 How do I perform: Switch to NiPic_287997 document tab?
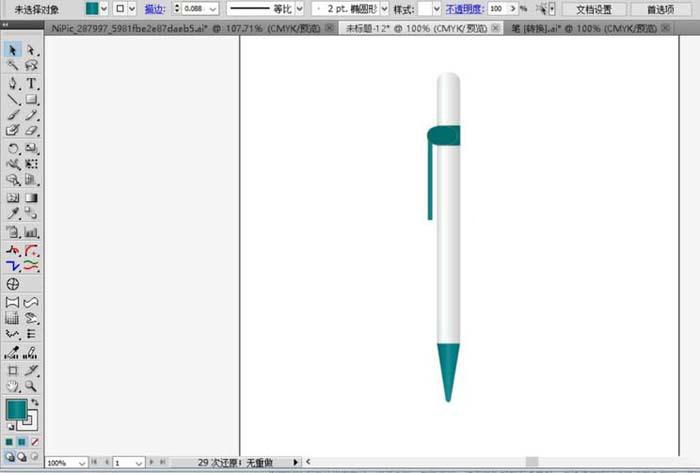(186, 29)
